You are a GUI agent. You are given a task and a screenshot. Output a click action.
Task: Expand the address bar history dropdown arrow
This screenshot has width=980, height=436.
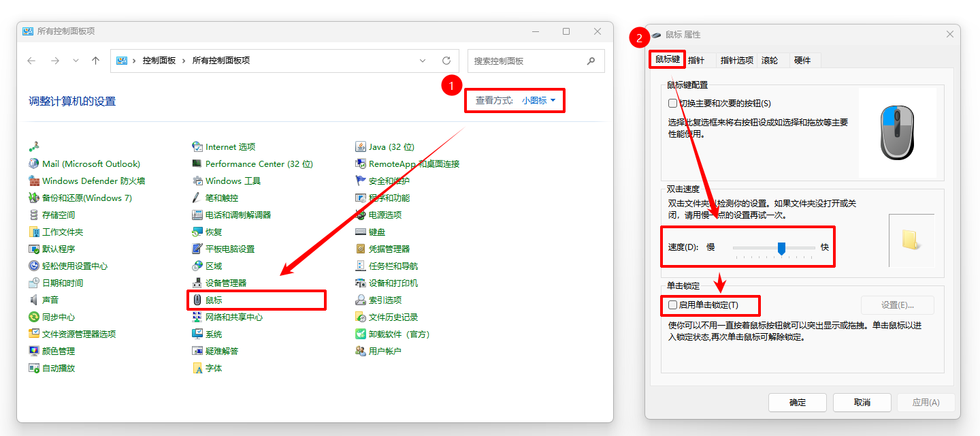423,61
